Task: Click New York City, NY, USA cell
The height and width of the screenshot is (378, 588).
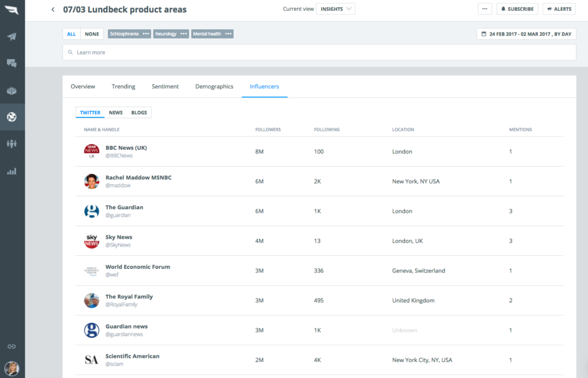Action: [422, 360]
